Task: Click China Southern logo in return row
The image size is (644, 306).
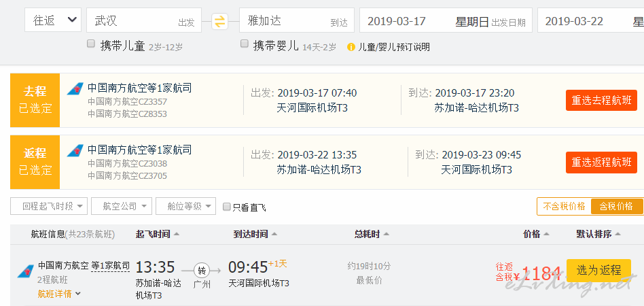Action: point(75,150)
